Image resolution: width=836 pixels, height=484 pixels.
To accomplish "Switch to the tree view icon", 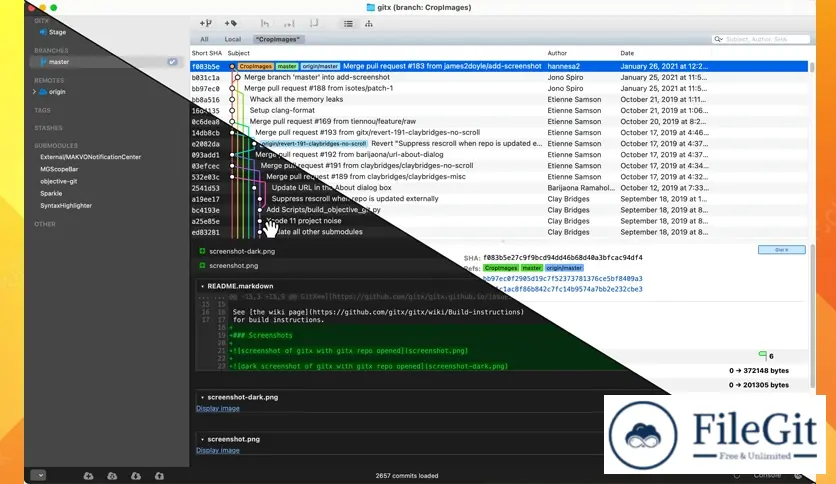I will pos(368,23).
